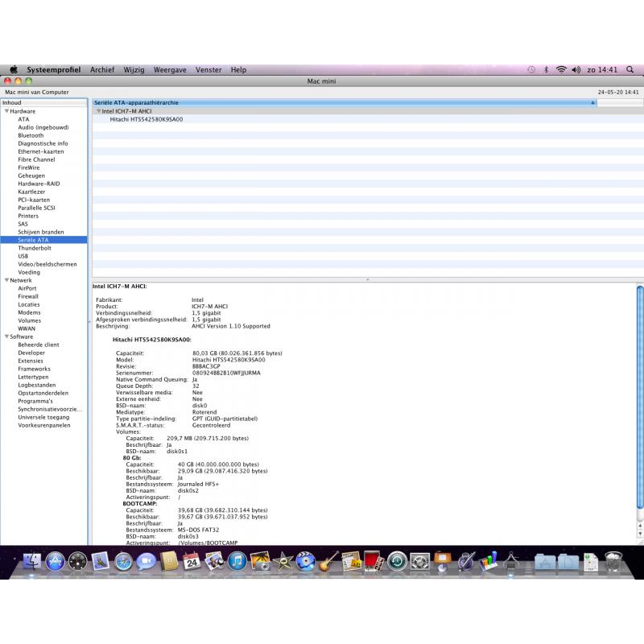Open the Wijzig menu

coord(134,69)
